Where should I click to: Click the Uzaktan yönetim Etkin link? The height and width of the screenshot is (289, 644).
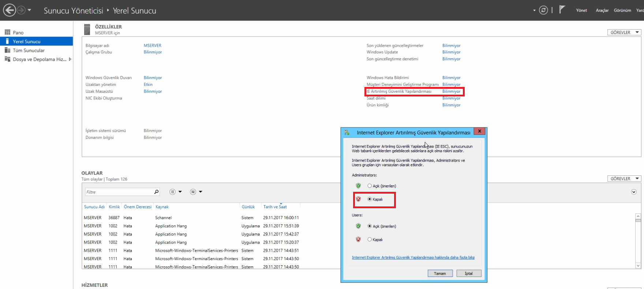[148, 84]
